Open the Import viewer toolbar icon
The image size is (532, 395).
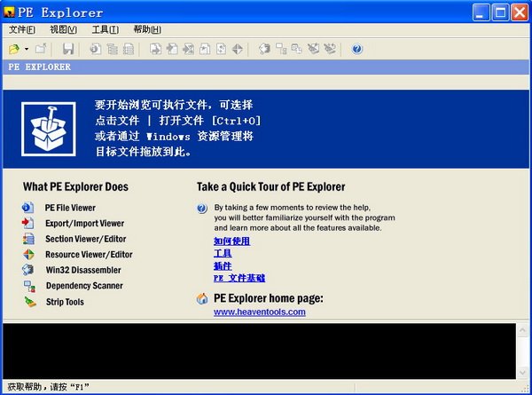(172, 49)
